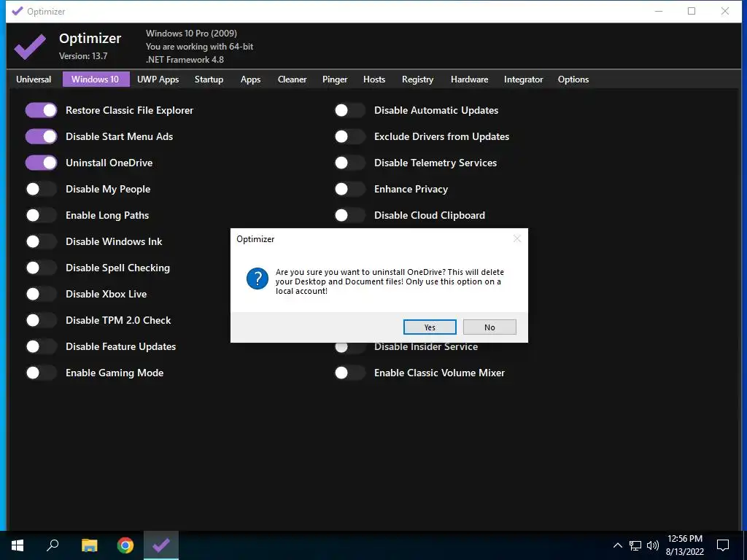Click the dialog message about uninstalling OneDrive
This screenshot has height=560, width=747.
tap(390, 281)
